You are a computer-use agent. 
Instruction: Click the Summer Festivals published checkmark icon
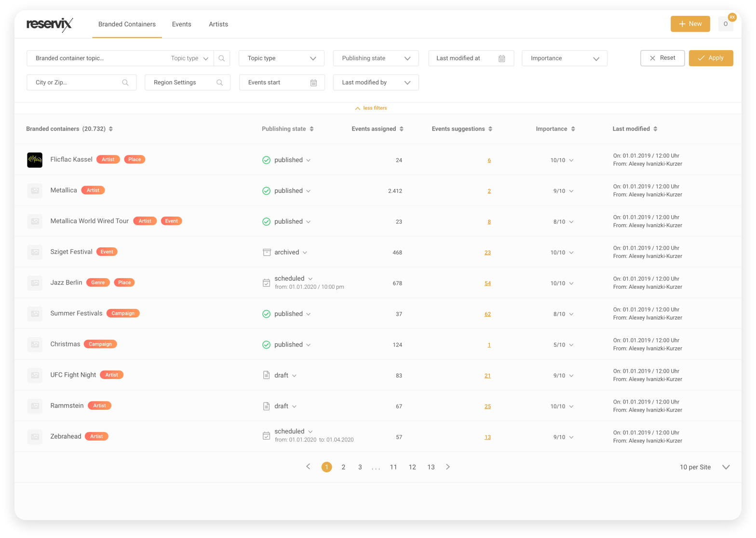[x=266, y=314]
